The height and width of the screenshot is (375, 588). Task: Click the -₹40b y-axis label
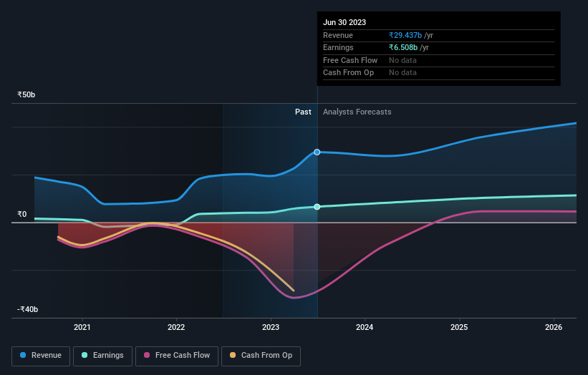[x=28, y=309]
